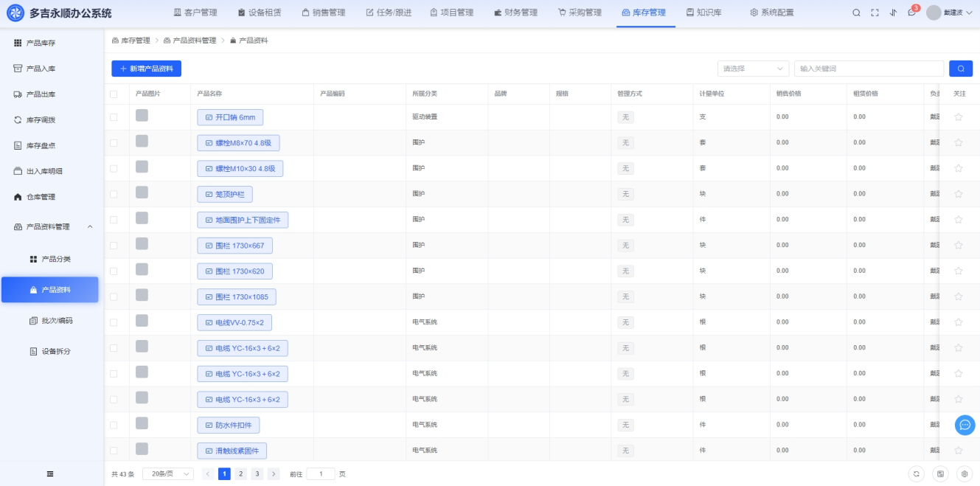
Task: Star the 螺栓M8×70 4.8级 row
Action: point(959,142)
